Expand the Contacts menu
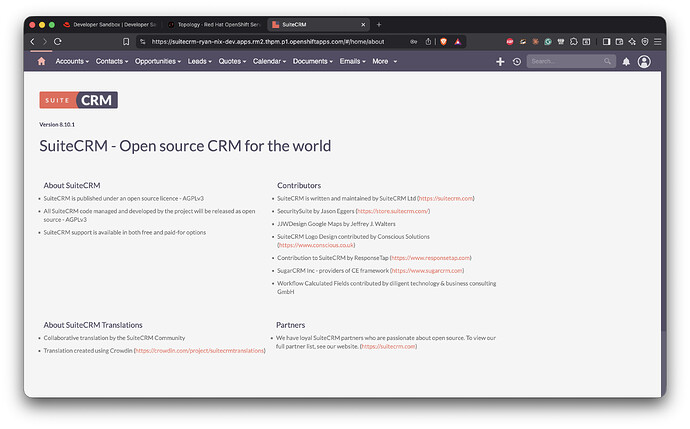The image size is (690, 429). 112,61
